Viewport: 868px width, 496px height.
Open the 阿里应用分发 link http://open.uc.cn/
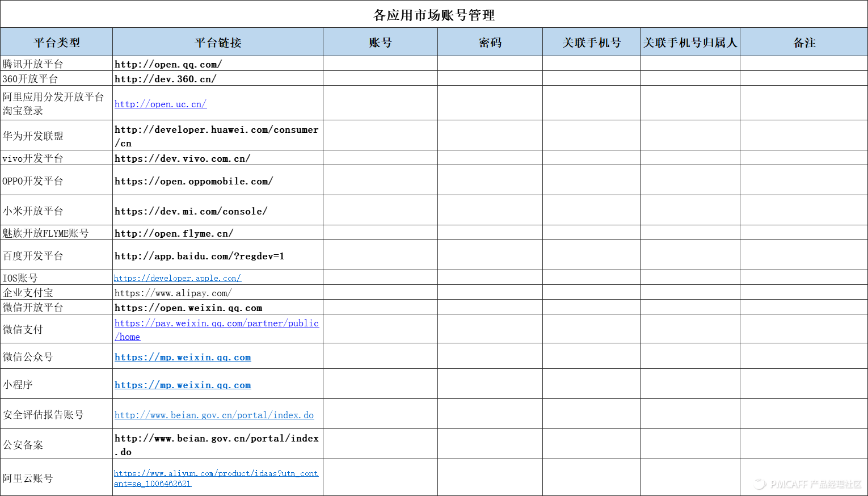coord(161,104)
